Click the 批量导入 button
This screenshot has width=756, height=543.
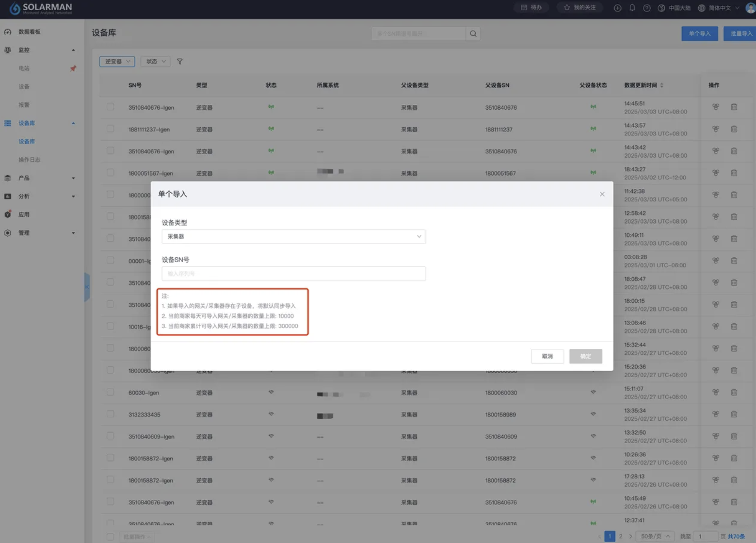point(740,33)
